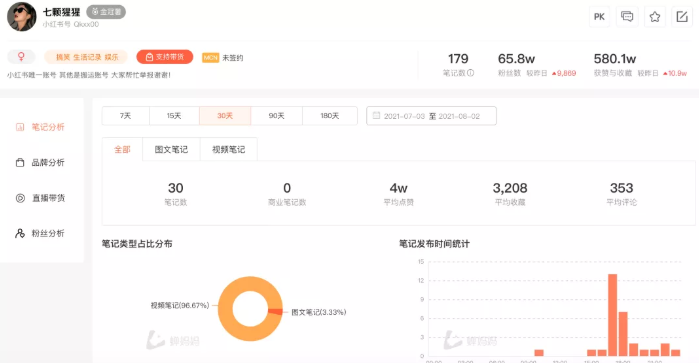Click the 金冠薯 badge
The width and height of the screenshot is (699, 363).
point(106,12)
